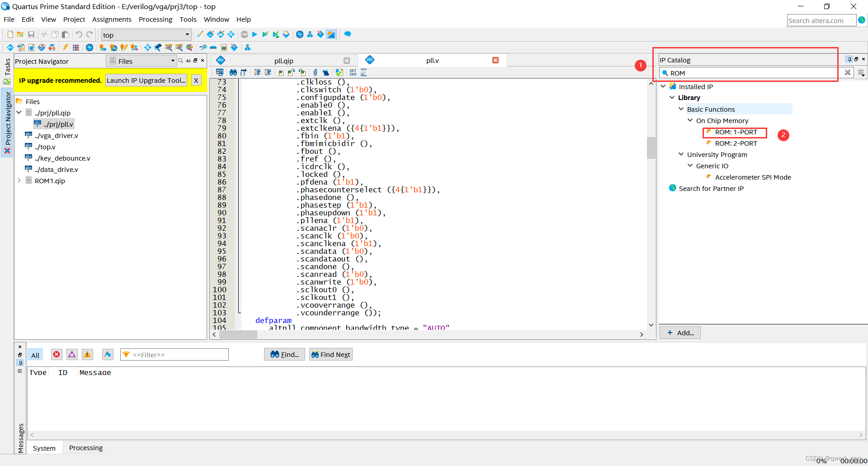Click the decrease indent icon in editor

click(x=268, y=72)
